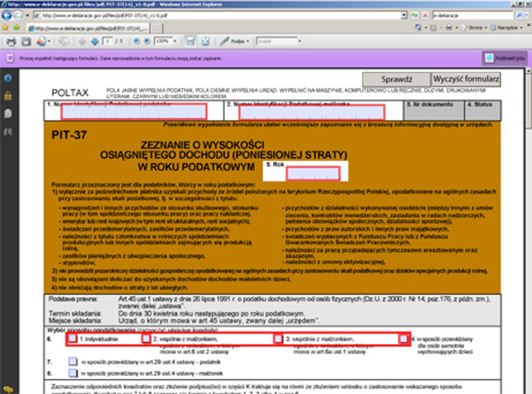Open address bar history dropdown
This screenshot has height=394, width=532.
point(403,15)
